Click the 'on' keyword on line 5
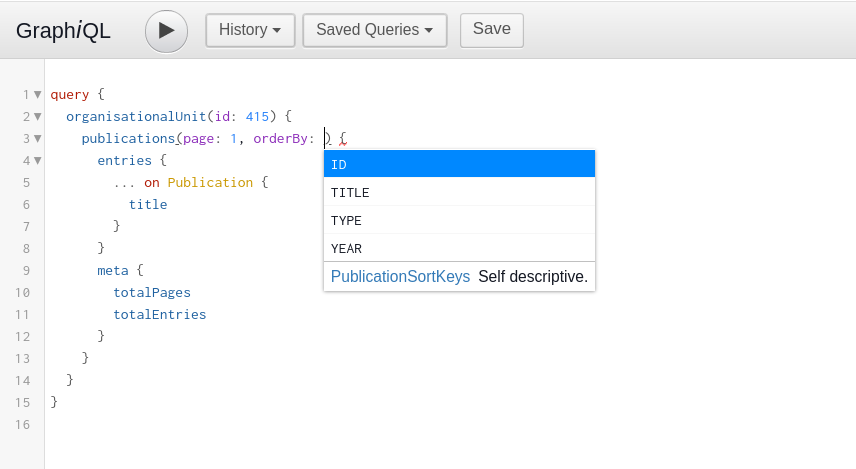 pos(152,182)
